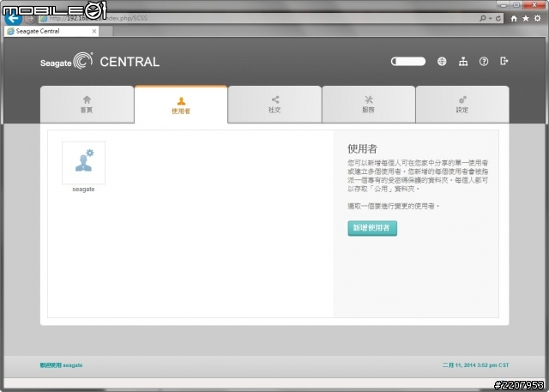This screenshot has height=392, width=549.
Task: Click the date and time in footer
Action: coord(475,365)
